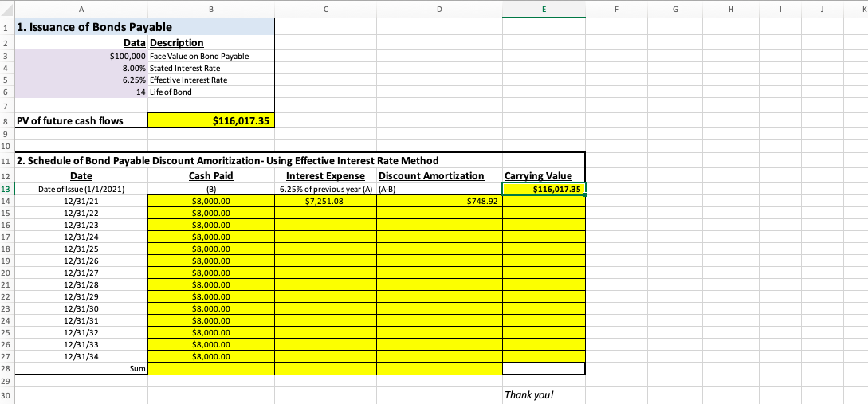Click the 'Stated Interest Rate' description cell
The image size is (868, 404).
[211, 68]
